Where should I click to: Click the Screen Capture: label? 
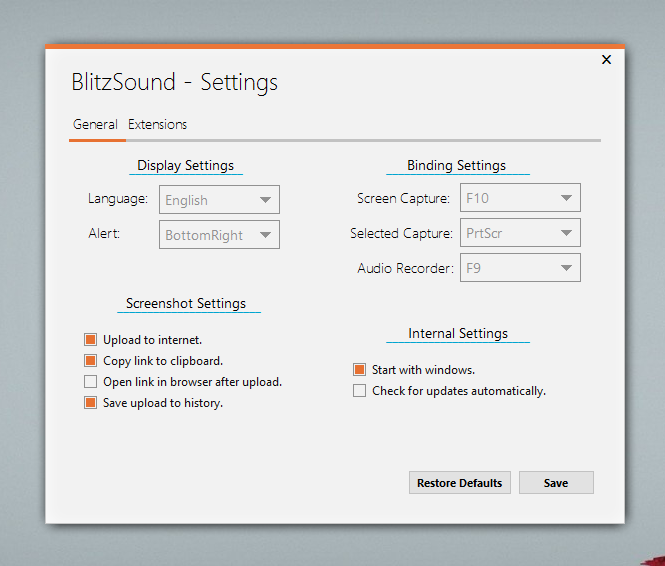[403, 198]
